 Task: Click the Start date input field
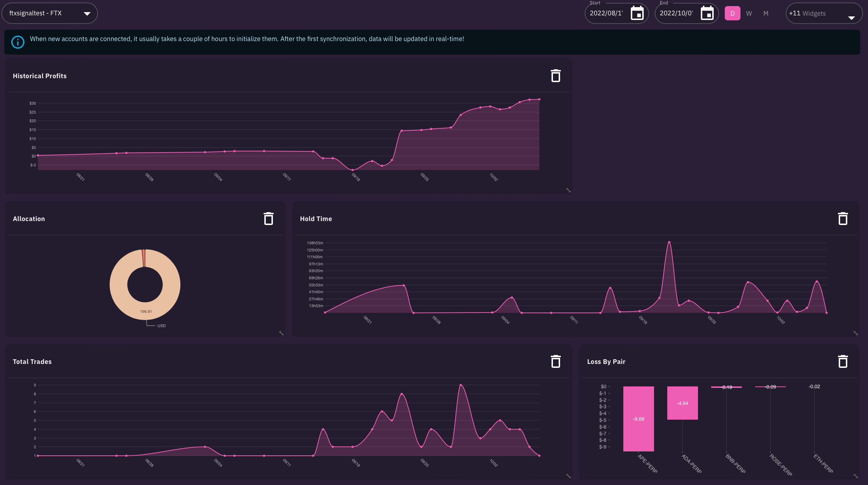click(606, 14)
